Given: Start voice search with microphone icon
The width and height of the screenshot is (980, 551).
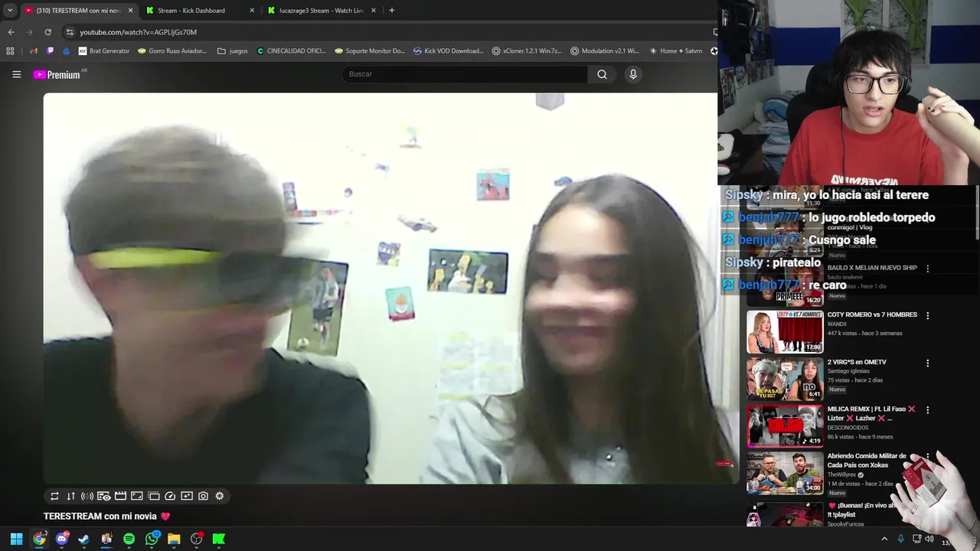Looking at the screenshot, I should pos(633,74).
